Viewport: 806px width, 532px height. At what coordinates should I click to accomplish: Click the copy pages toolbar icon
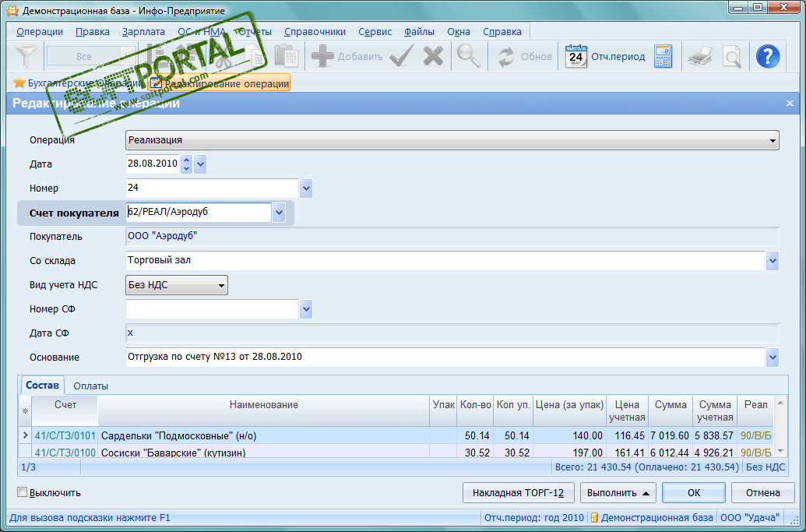255,56
